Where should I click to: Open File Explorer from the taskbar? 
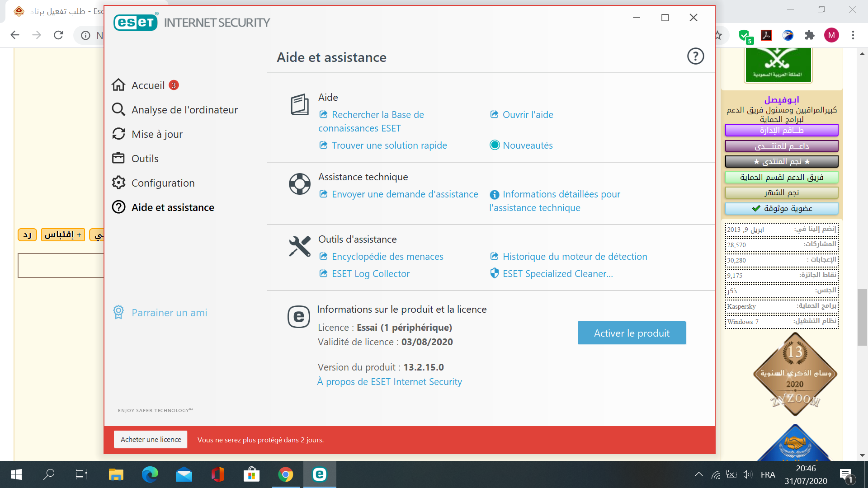click(116, 474)
